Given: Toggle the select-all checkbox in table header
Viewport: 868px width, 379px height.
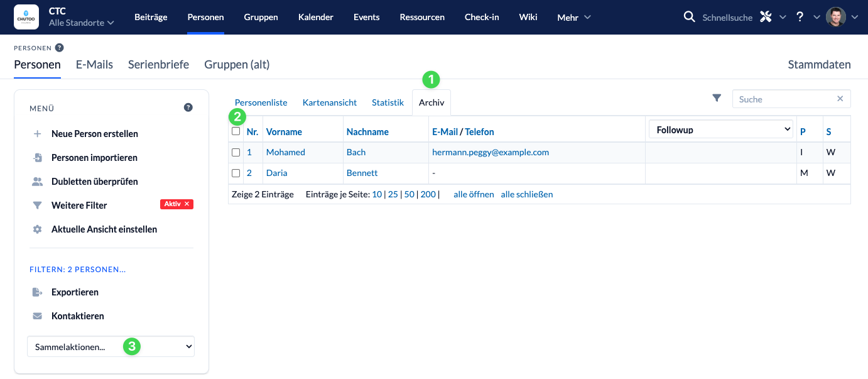Looking at the screenshot, I should (x=236, y=131).
